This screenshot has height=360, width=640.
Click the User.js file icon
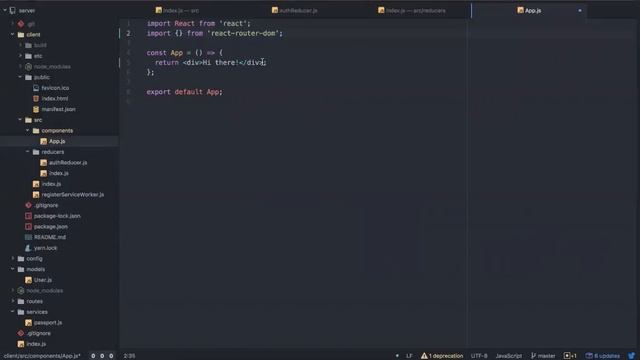(x=28, y=280)
